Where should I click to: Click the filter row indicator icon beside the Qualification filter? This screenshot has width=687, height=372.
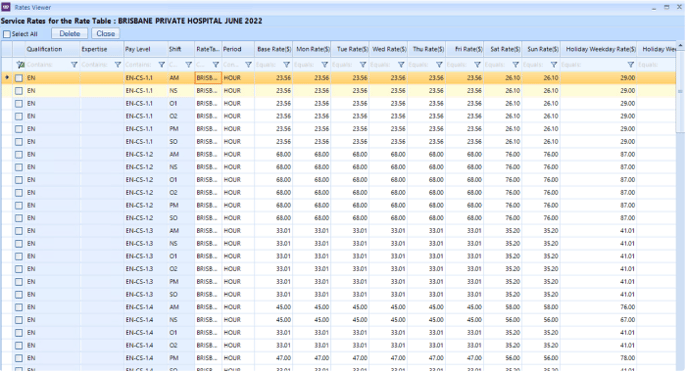[20, 64]
